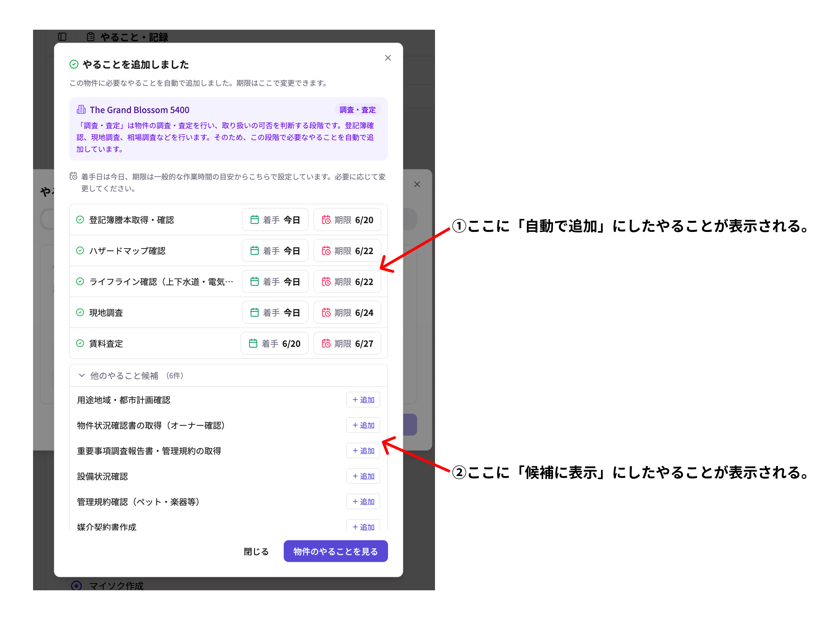Open 着手 今日 date picker for 現地調査
This screenshot has width=840, height=620.
275,312
